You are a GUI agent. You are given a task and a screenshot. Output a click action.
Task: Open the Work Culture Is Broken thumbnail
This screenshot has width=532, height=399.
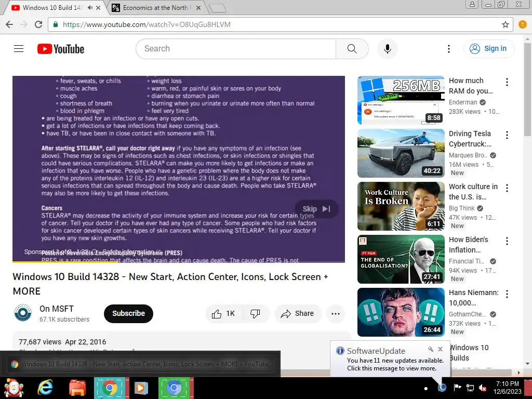click(x=401, y=206)
